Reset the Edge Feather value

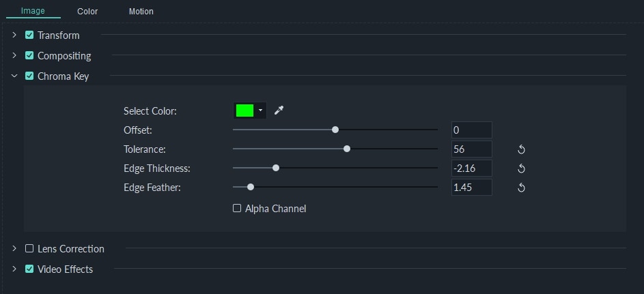[x=522, y=188]
